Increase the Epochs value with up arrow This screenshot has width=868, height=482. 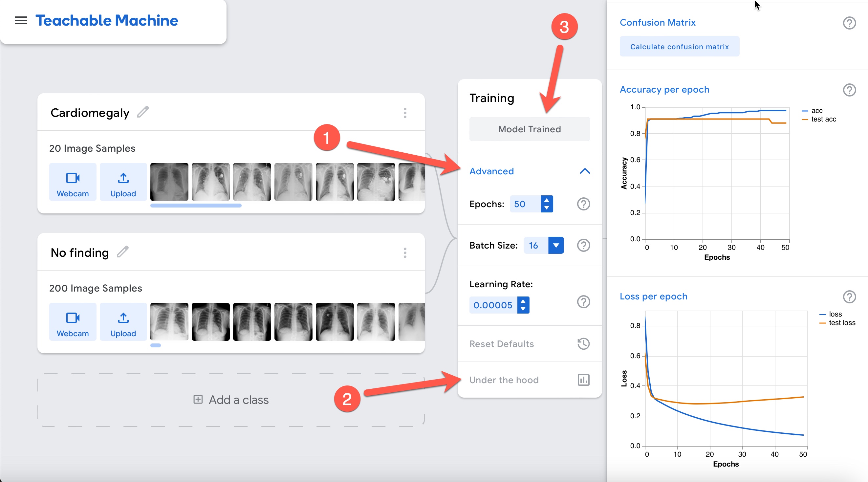tap(547, 200)
